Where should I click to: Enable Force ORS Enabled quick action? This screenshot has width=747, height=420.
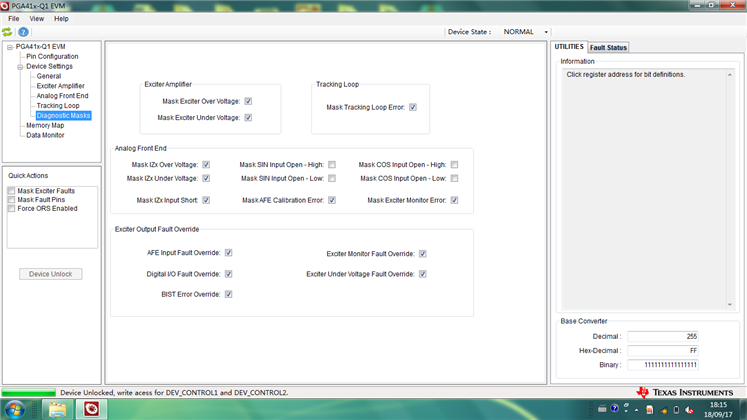[11, 209]
